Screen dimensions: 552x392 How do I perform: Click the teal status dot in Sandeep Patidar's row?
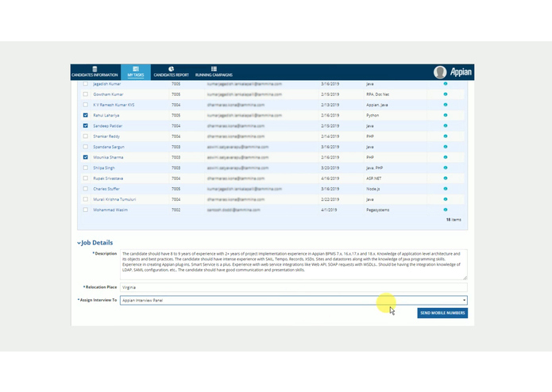pyautogui.click(x=446, y=126)
